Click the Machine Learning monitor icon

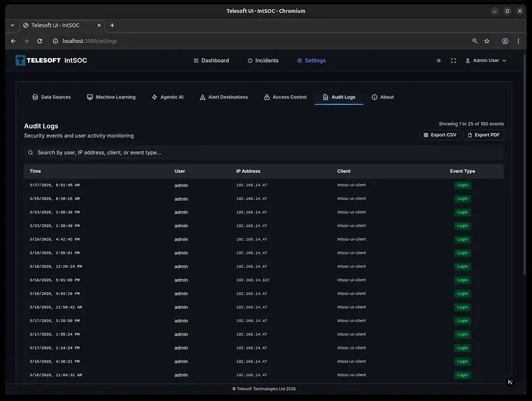[x=89, y=97]
